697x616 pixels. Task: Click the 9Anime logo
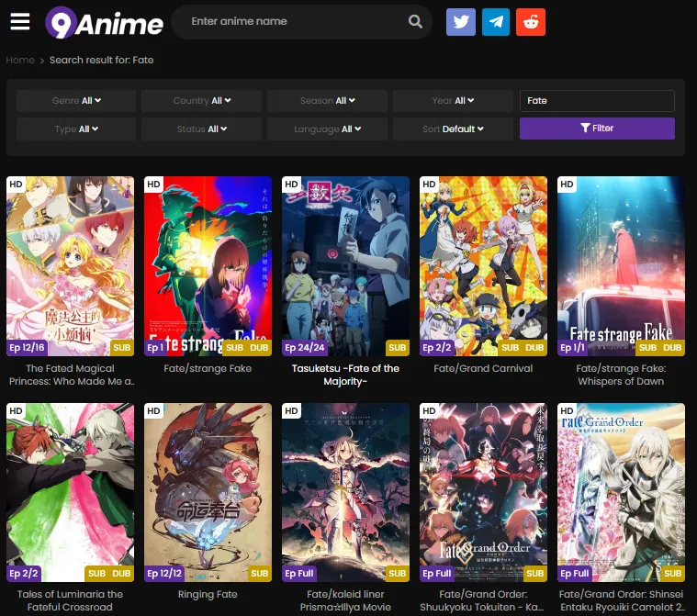104,22
